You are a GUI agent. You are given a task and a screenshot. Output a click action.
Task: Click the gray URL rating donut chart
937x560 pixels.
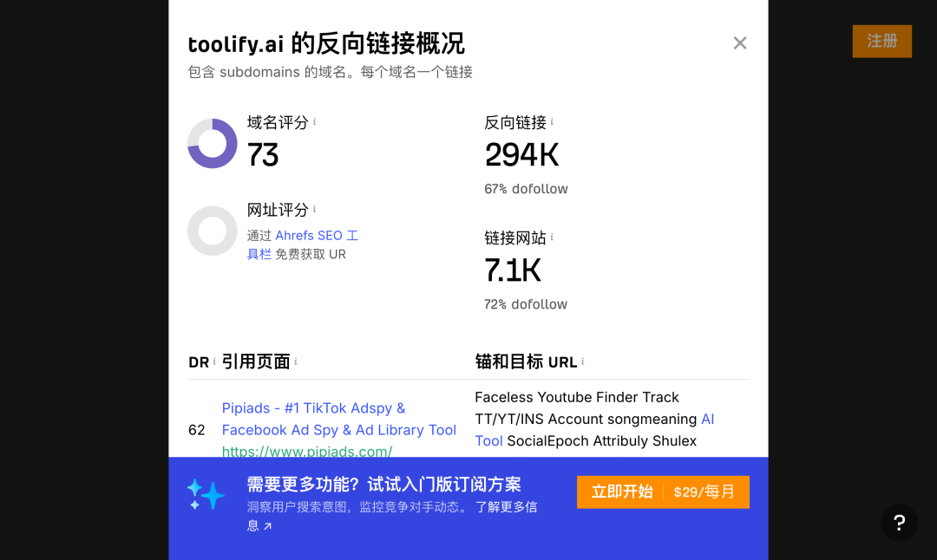pyautogui.click(x=213, y=231)
